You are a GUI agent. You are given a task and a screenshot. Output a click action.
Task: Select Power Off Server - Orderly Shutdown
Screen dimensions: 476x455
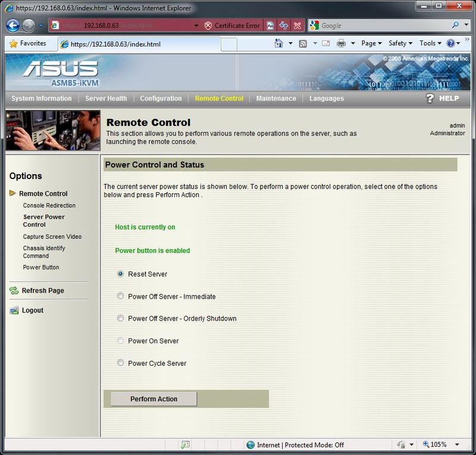pos(121,318)
